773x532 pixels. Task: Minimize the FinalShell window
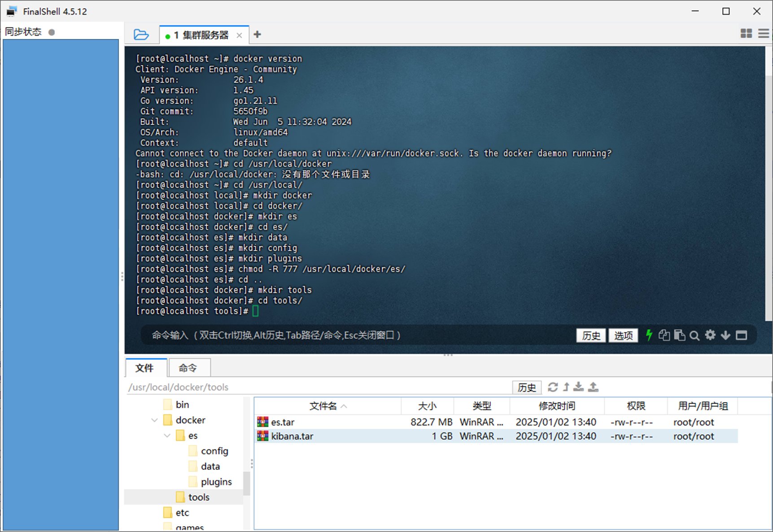(695, 11)
